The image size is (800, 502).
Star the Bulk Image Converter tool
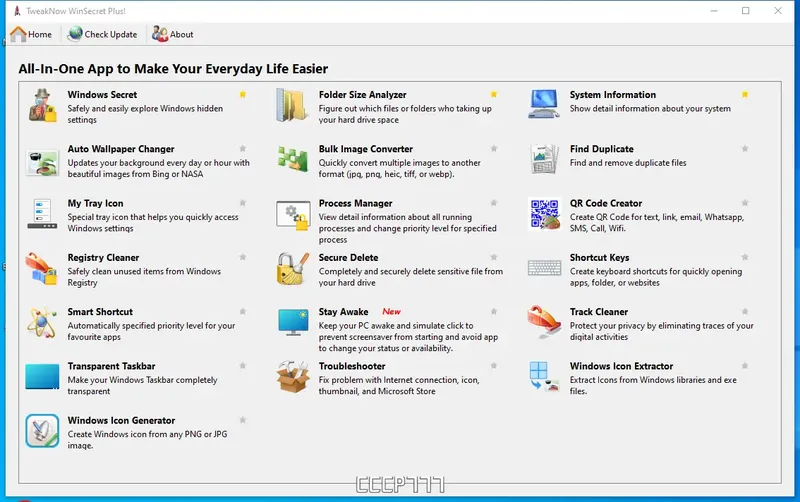tap(494, 148)
